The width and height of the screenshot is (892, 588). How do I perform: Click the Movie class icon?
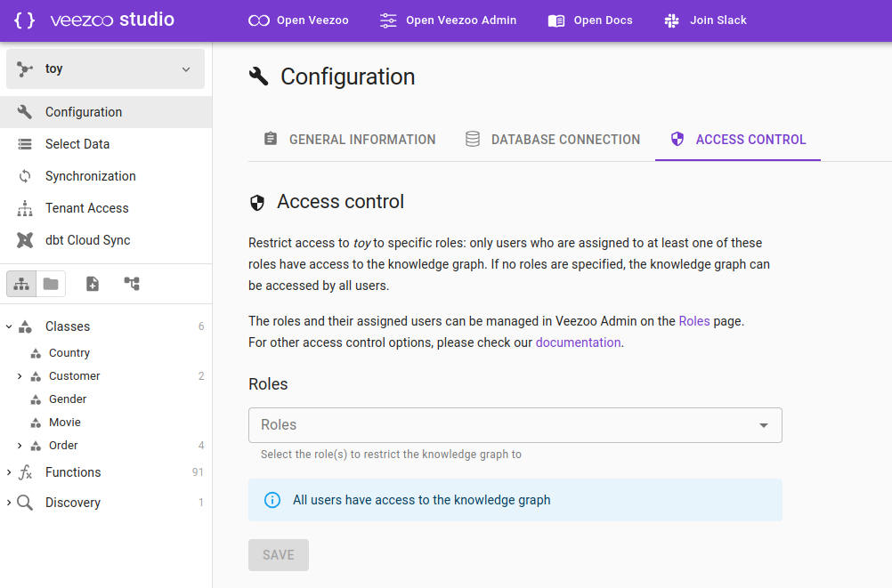pos(36,423)
